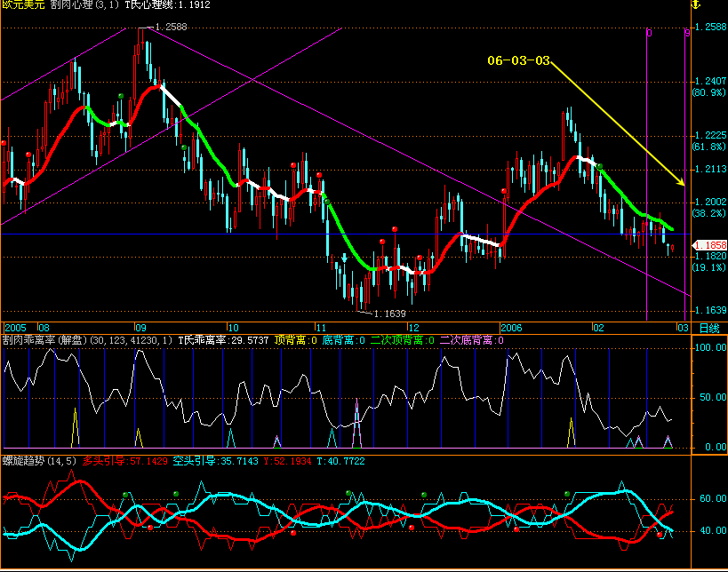728x572 pixels.
Task: Click the Y:52.1934 value
Action: [287, 461]
